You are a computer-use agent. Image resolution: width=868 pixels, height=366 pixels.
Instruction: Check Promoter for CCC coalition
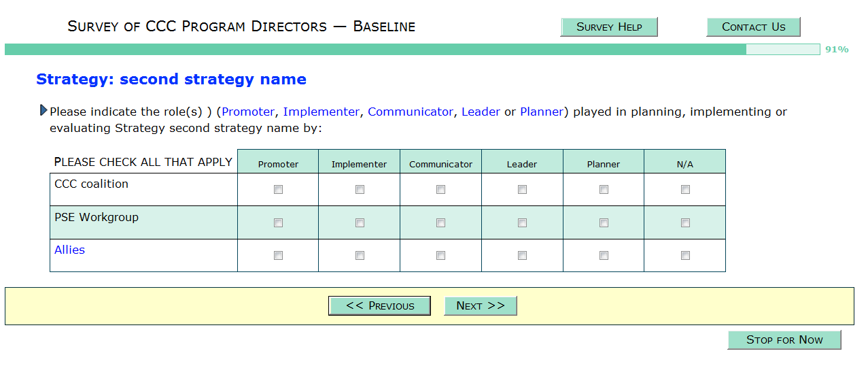point(278,190)
